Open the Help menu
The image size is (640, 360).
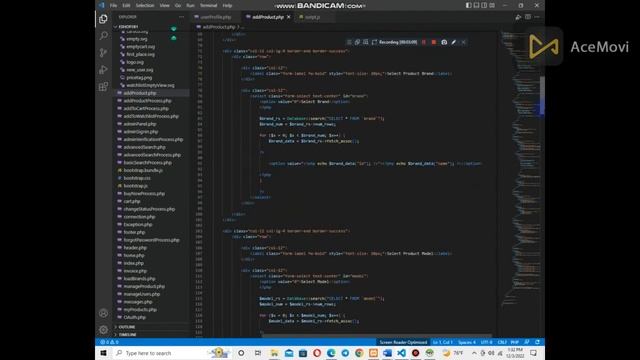click(x=227, y=6)
